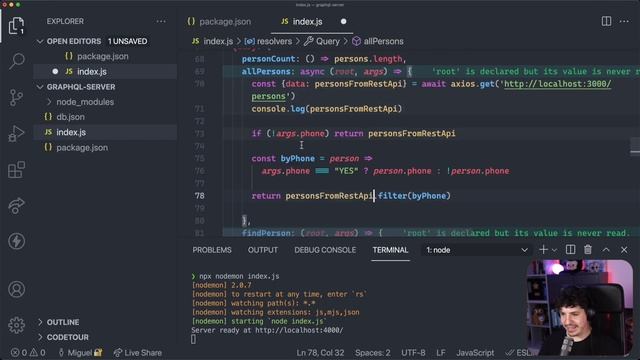Open Explorer more actions ellipsis

point(161,21)
